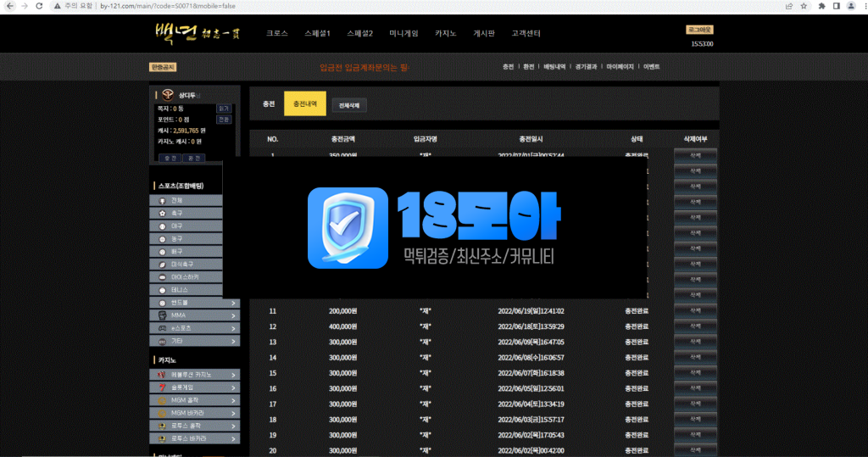Click 삭제 button for row 15
Viewport: 868px width, 457px height.
pyautogui.click(x=695, y=373)
